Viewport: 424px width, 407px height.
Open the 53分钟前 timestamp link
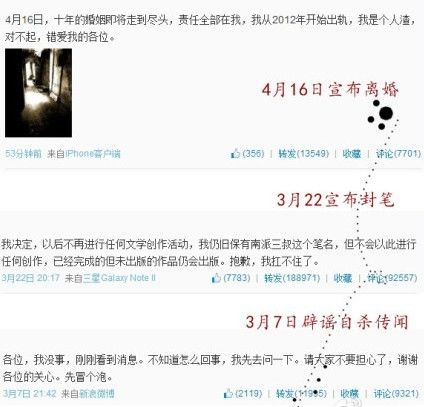[x=23, y=154]
